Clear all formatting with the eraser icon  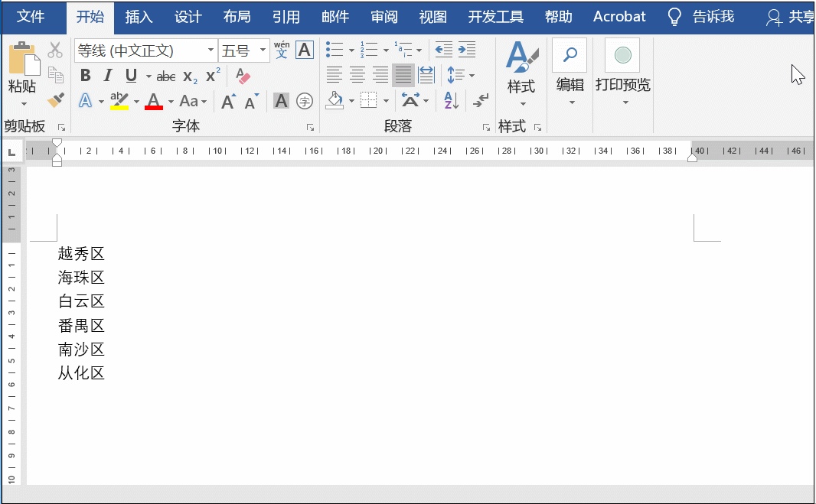click(x=242, y=76)
